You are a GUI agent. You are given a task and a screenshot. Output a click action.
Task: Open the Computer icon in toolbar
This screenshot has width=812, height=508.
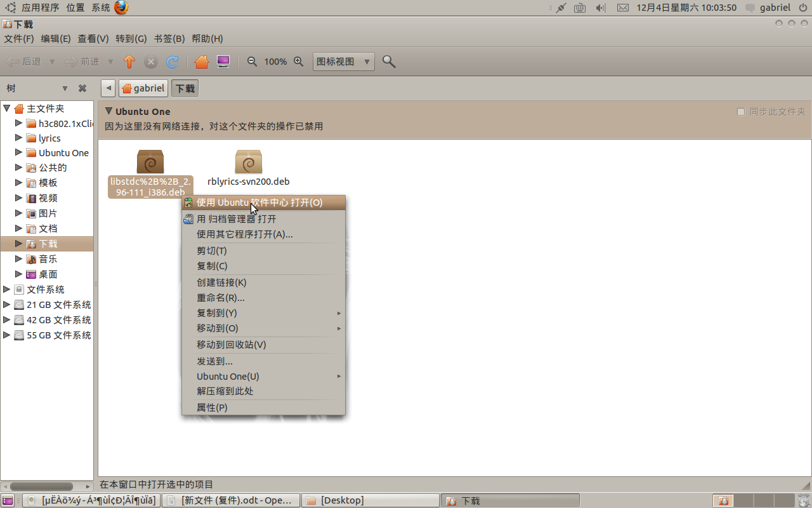point(223,62)
